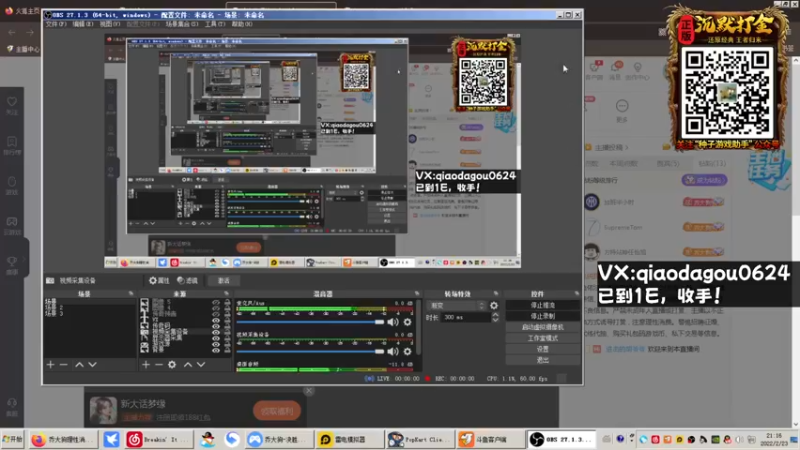This screenshot has height=450, width=800.
Task: Remove selected scene with minus icon
Action: [x=63, y=365]
